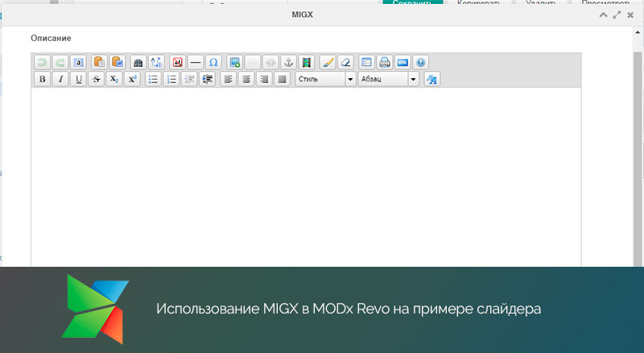Remove formatting with the eraser icon
This screenshot has width=644, height=353.
click(x=345, y=62)
